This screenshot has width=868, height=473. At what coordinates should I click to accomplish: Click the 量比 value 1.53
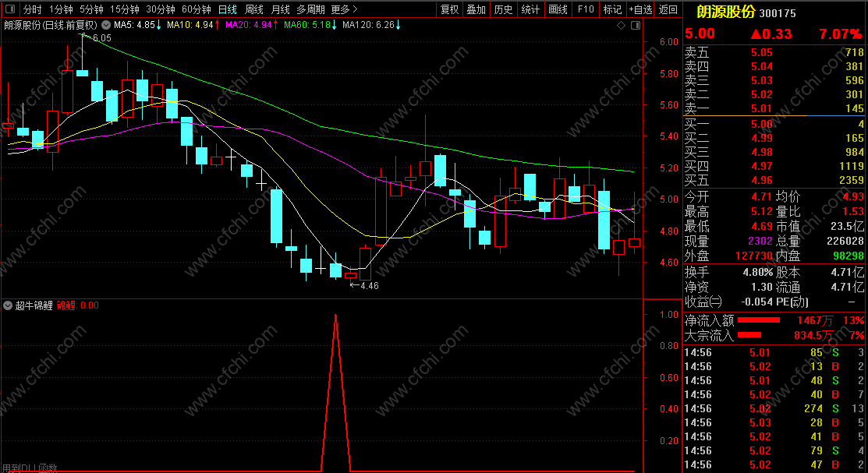(852, 211)
